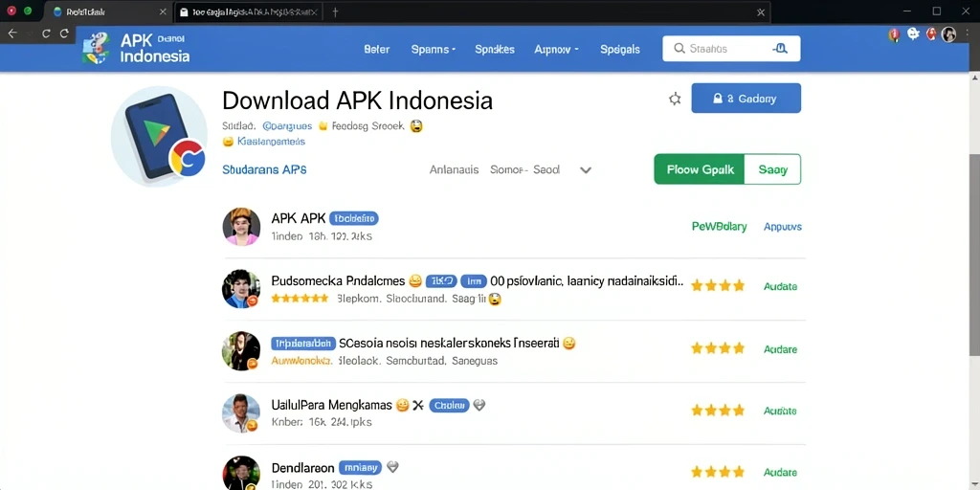Click the red extension icon in browser toolbar
This screenshot has height=490, width=980.
(895, 34)
